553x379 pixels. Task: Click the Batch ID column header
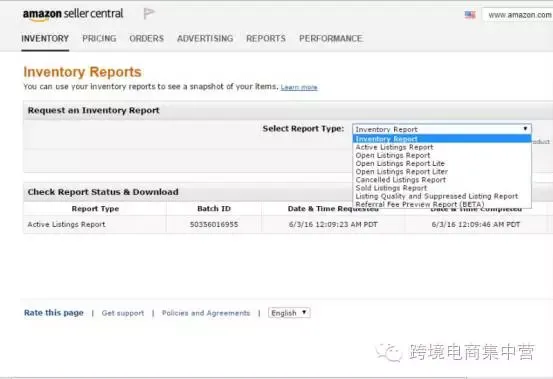point(214,209)
